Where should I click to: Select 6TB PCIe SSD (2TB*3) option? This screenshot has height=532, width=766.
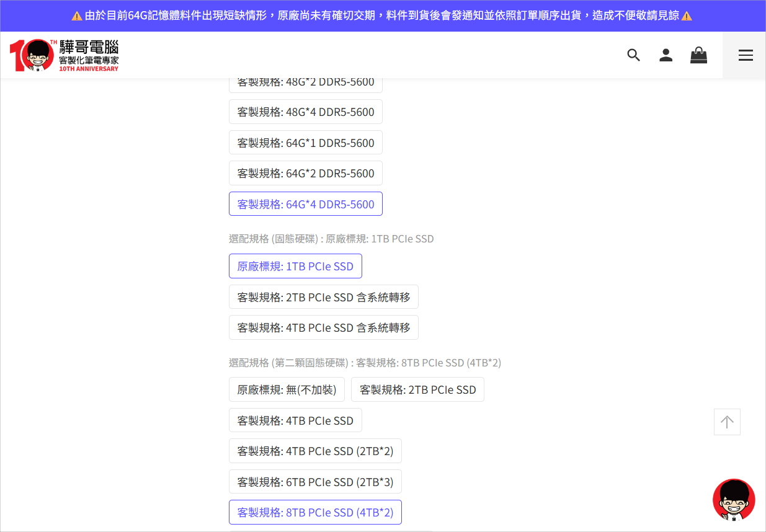pos(315,482)
